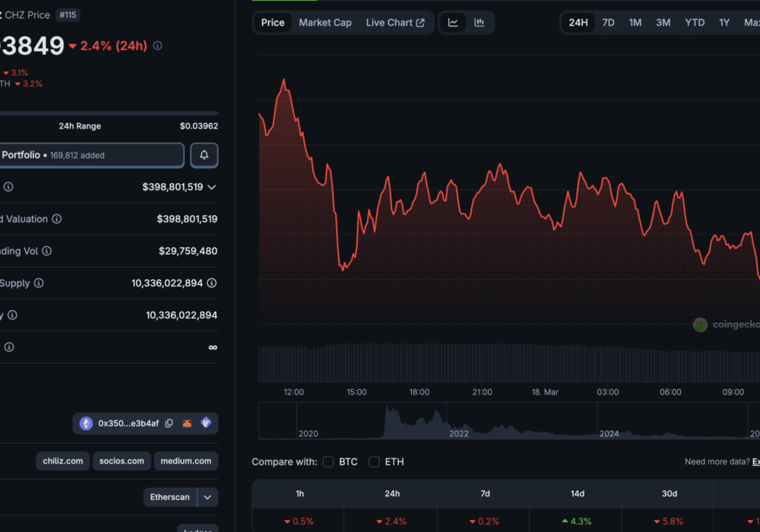Click the price alert bell icon
760x532 pixels.
coord(204,155)
